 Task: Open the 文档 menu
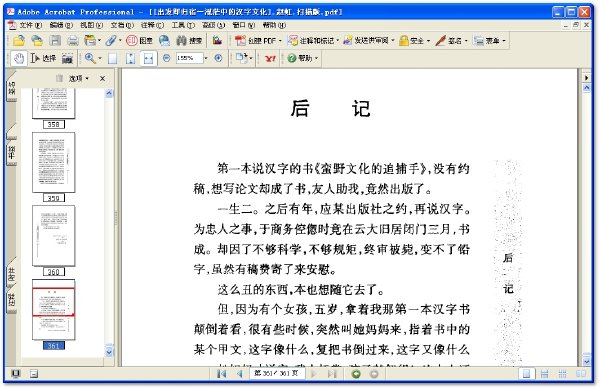122,25
